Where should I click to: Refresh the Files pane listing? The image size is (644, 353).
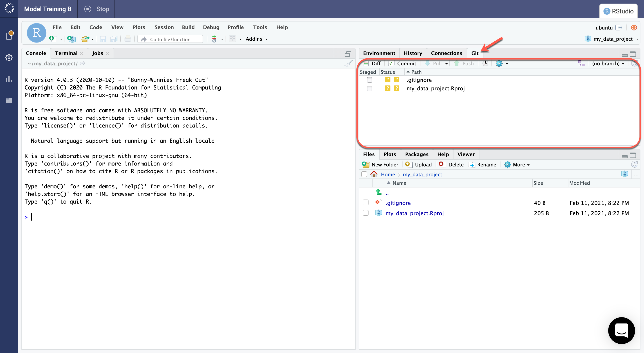click(635, 164)
